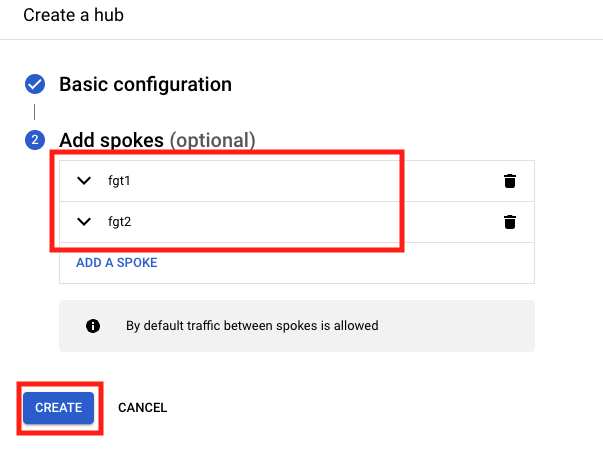The width and height of the screenshot is (603, 454).
Task: Click the empty area of the fgt2 row
Action: 308,222
